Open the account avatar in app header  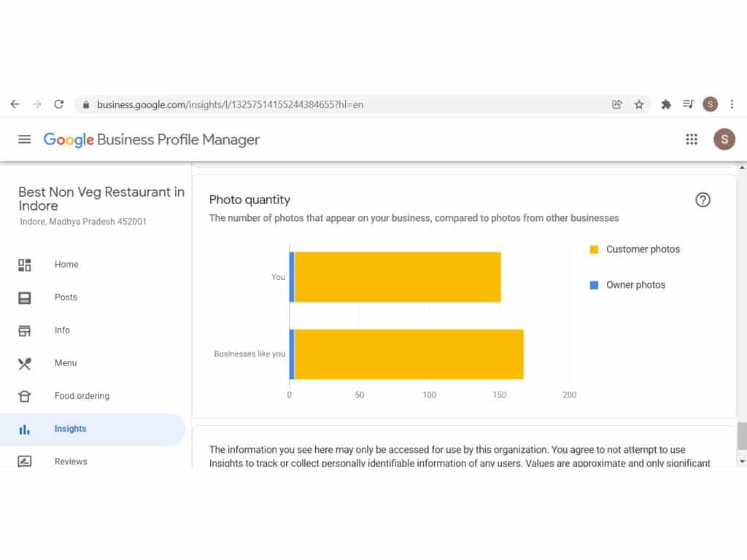coord(724,139)
